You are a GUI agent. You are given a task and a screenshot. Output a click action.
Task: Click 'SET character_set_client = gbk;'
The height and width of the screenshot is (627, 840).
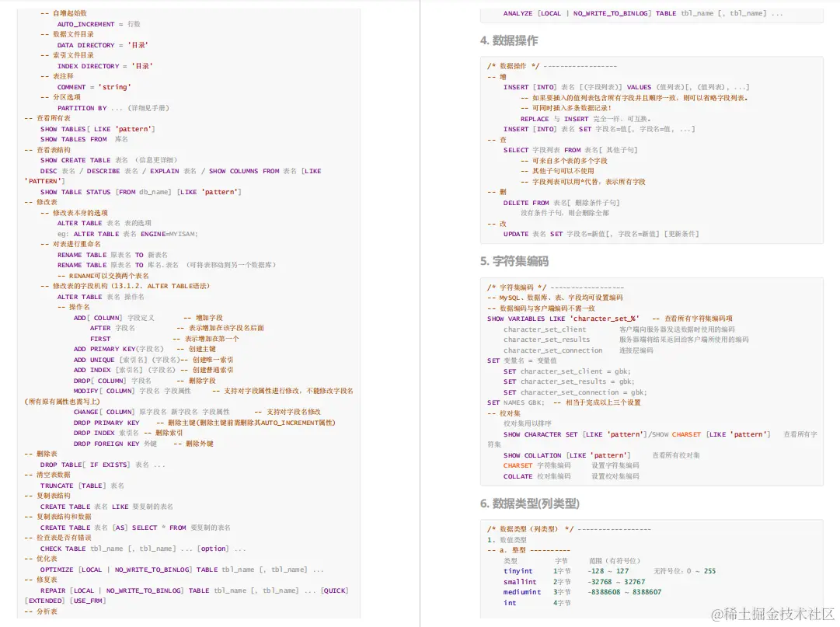(566, 371)
